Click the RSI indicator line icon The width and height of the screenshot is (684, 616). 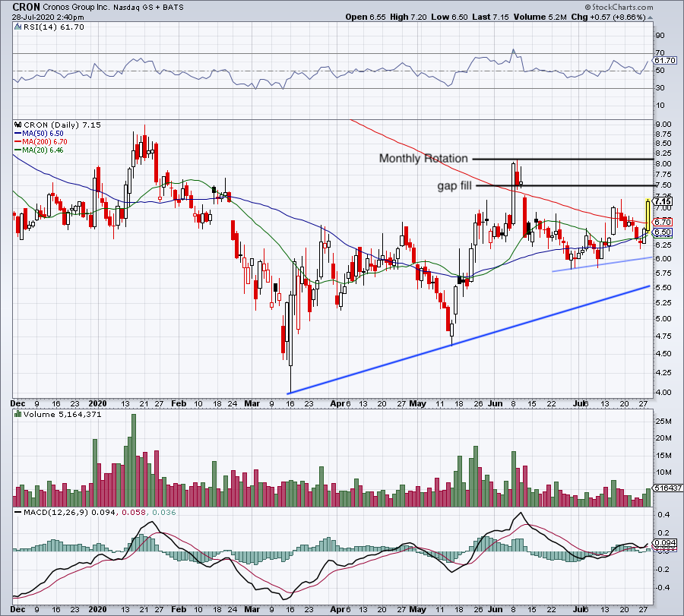click(x=17, y=27)
